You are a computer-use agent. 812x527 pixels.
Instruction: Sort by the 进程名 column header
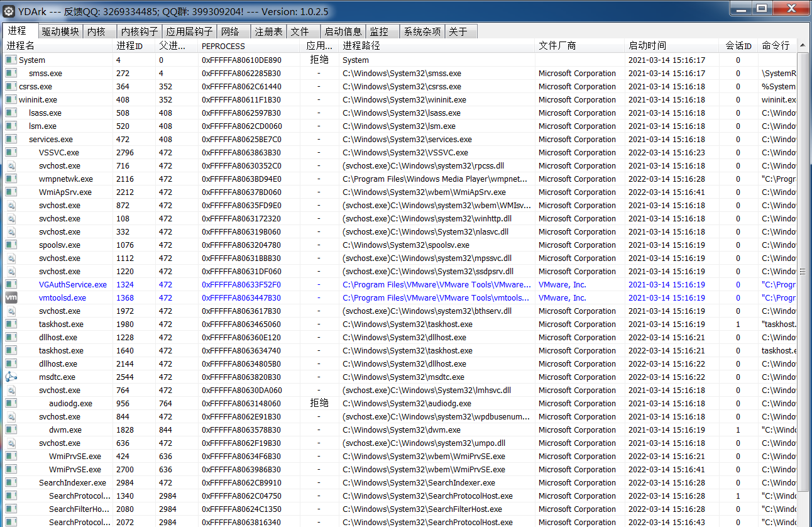[x=58, y=46]
